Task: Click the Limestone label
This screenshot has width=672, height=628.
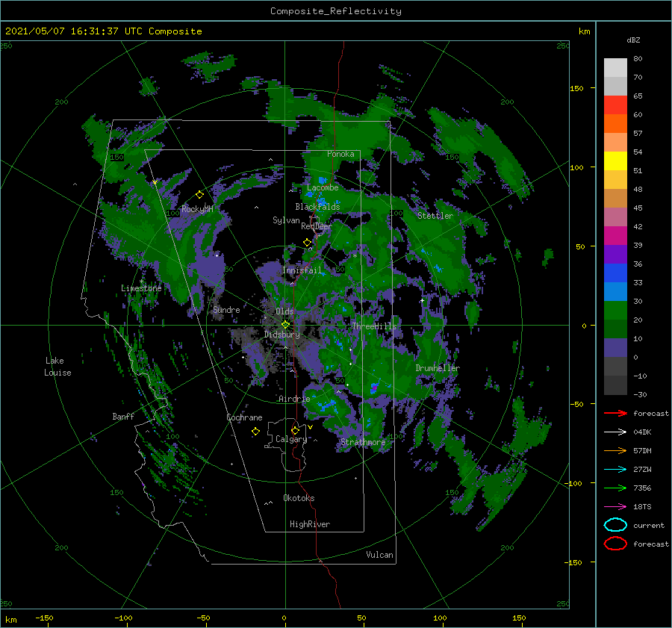Action: tap(141, 288)
